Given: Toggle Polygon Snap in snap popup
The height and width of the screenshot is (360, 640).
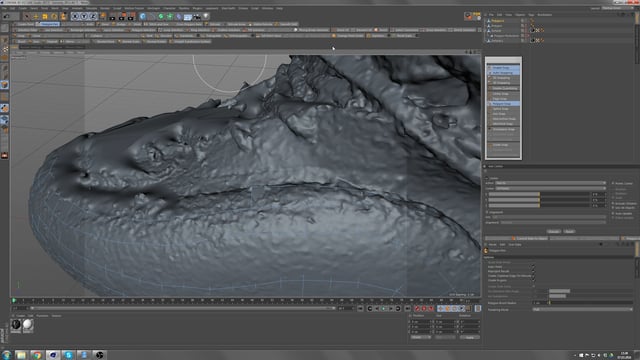Looking at the screenshot, I should point(503,104).
